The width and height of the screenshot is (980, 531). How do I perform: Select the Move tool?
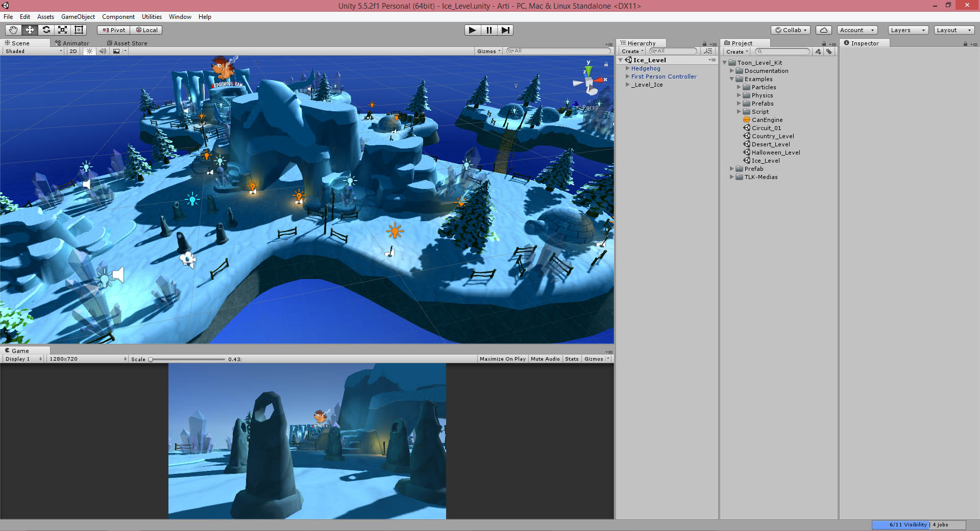click(30, 30)
